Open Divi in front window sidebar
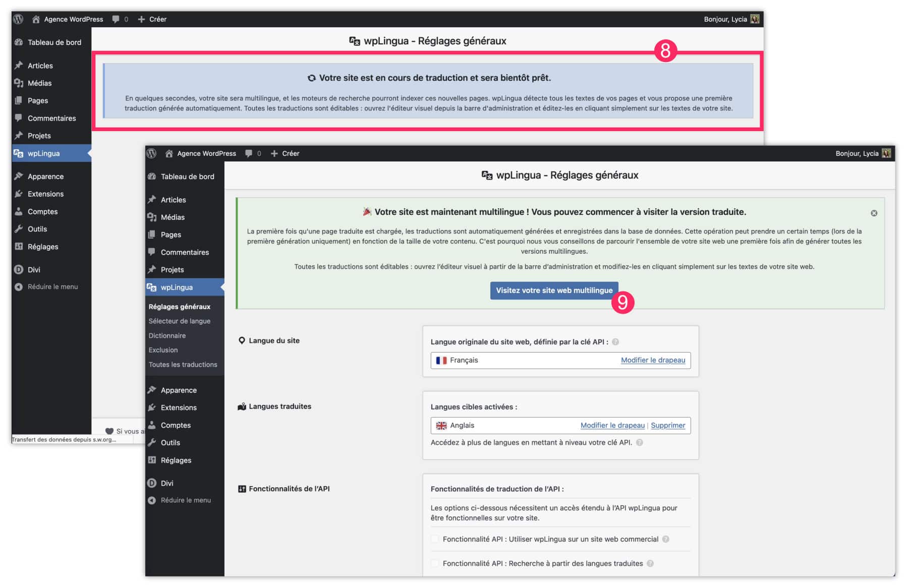The height and width of the screenshot is (588, 908). (x=185, y=483)
